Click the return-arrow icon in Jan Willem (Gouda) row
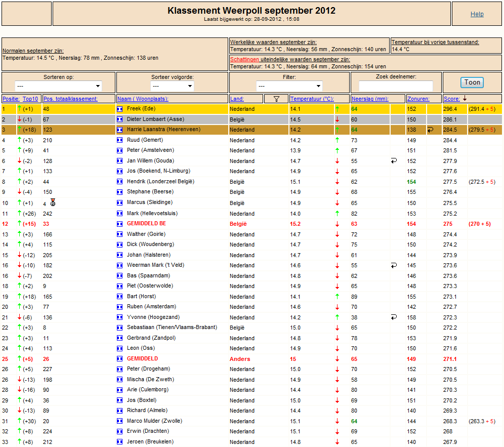This screenshot has height=447, width=504. coord(394,160)
